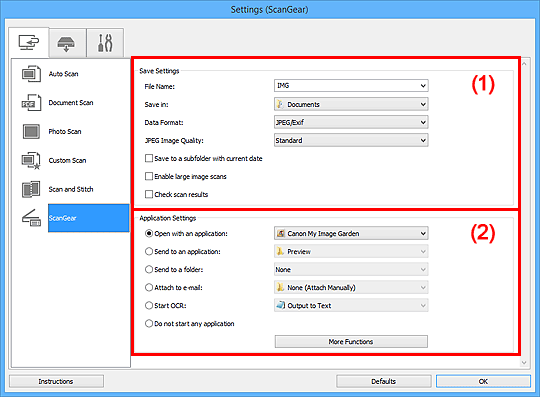Select Scan and Stitch in the list
Screen dimensions: 540x397
pyautogui.click(x=71, y=189)
